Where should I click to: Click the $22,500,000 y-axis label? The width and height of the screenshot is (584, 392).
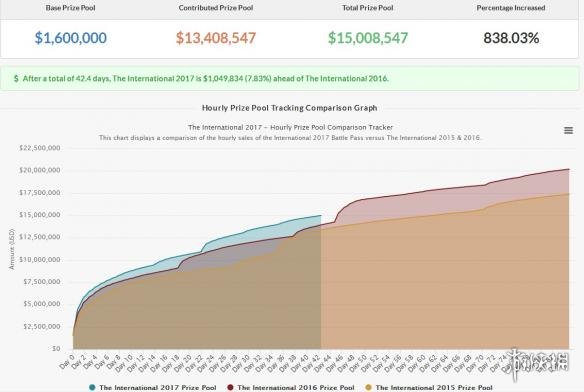pos(40,148)
